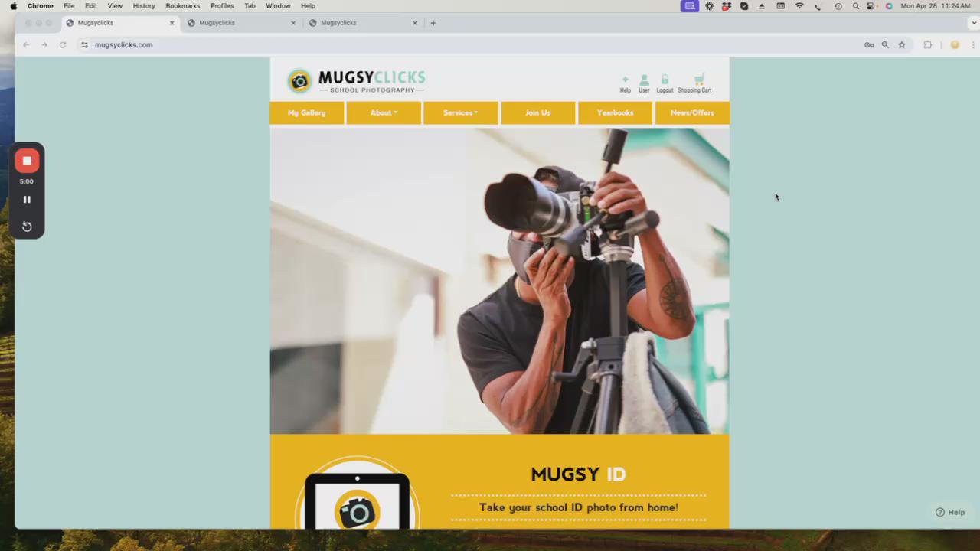Close the second Mugsyclicks tab
The height and width of the screenshot is (551, 980).
(x=293, y=23)
